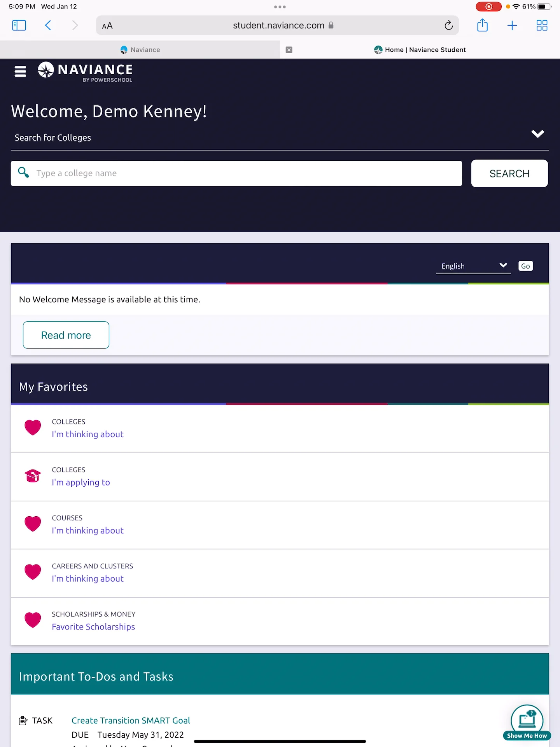Open Careers and Clusters thinking about link
This screenshot has height=747, width=560.
click(x=87, y=579)
